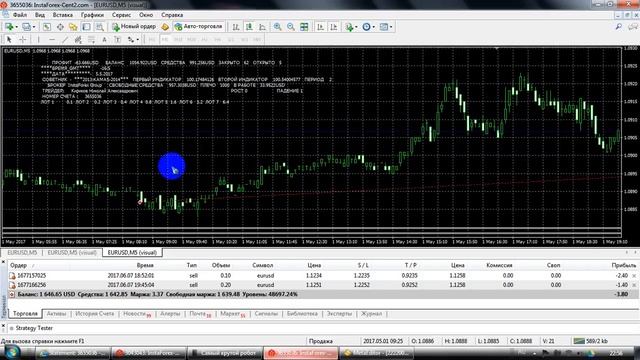Expand the Profiles dropdown arrow
640x360 pixels.
34,27
